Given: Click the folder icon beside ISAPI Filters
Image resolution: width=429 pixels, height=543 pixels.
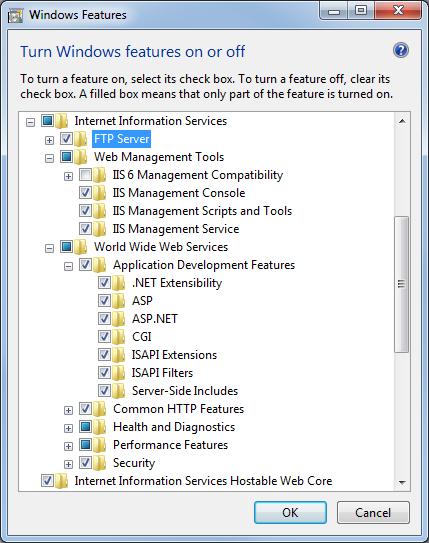Looking at the screenshot, I should click(118, 373).
